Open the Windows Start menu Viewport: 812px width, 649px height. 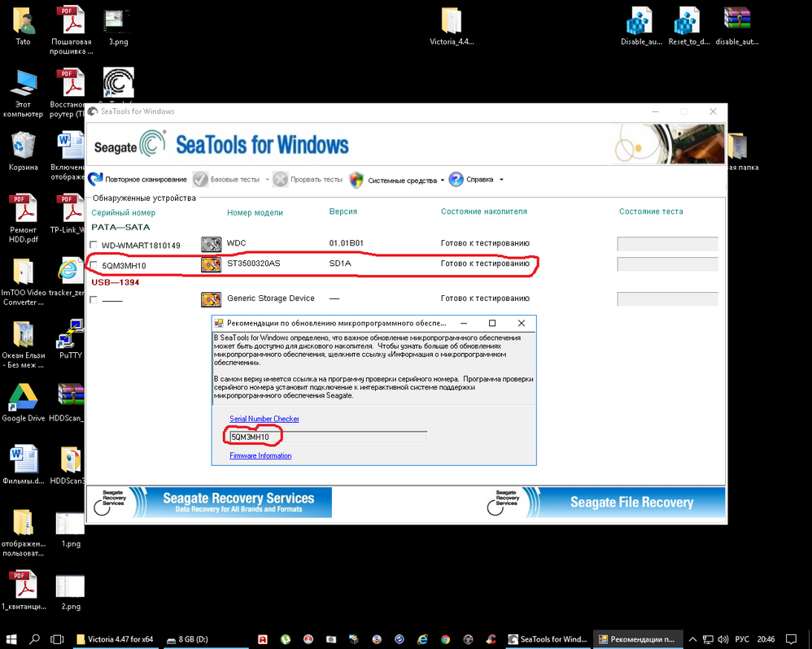(x=11, y=639)
